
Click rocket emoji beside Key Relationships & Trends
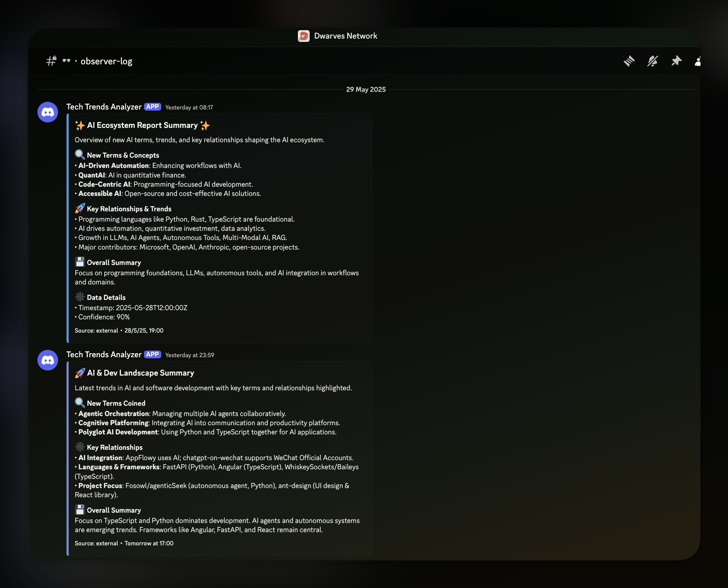coord(80,208)
